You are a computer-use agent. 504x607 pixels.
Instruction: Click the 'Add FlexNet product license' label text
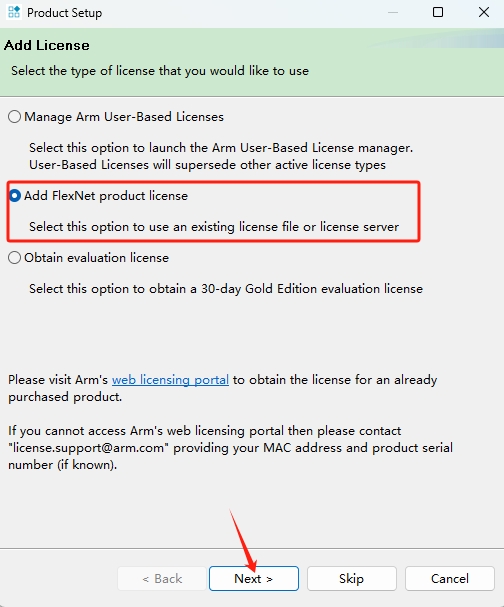pos(106,195)
